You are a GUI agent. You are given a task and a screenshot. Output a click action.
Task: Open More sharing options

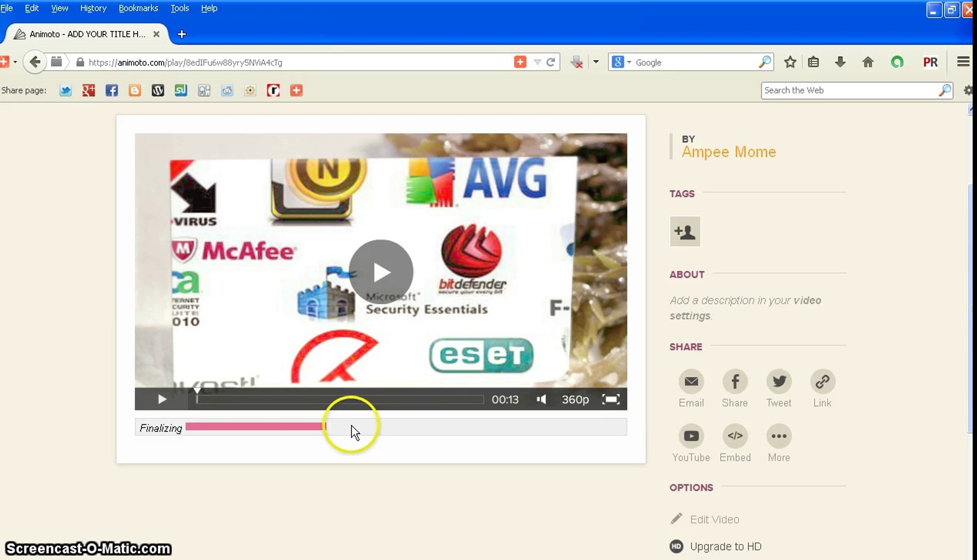tap(779, 443)
